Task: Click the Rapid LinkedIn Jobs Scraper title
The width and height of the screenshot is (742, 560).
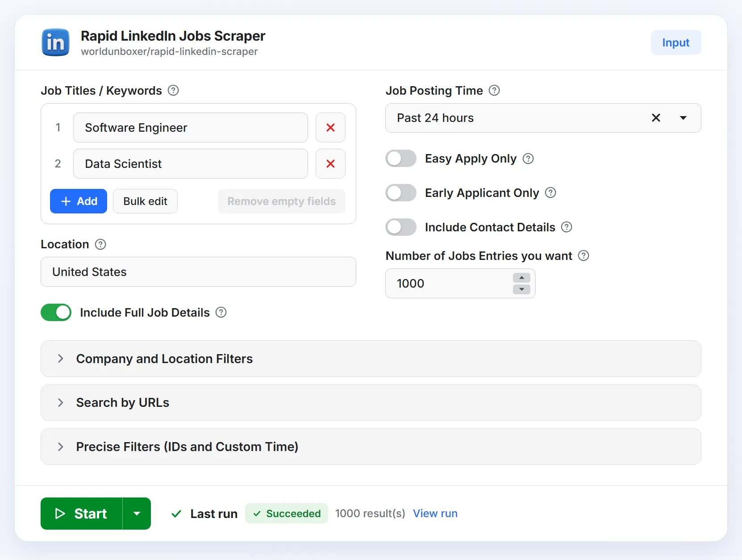Action: [173, 36]
